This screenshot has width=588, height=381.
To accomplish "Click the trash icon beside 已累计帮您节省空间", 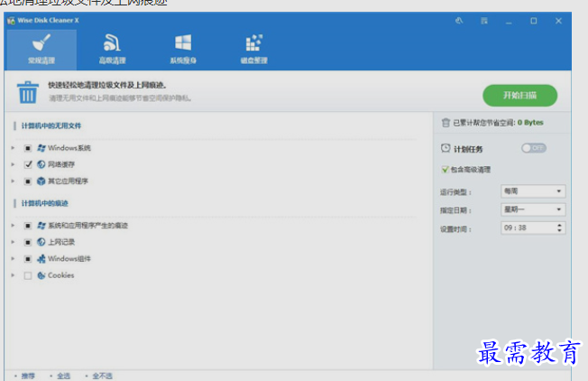I will click(x=446, y=123).
